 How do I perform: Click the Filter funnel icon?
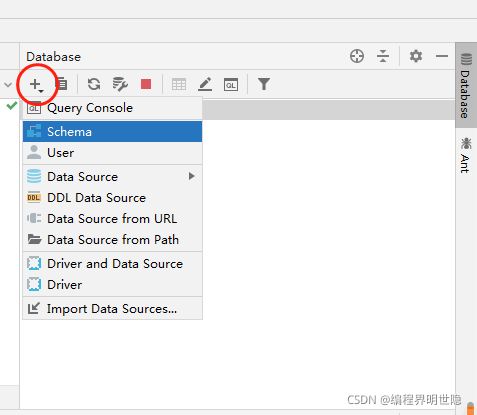pyautogui.click(x=264, y=84)
